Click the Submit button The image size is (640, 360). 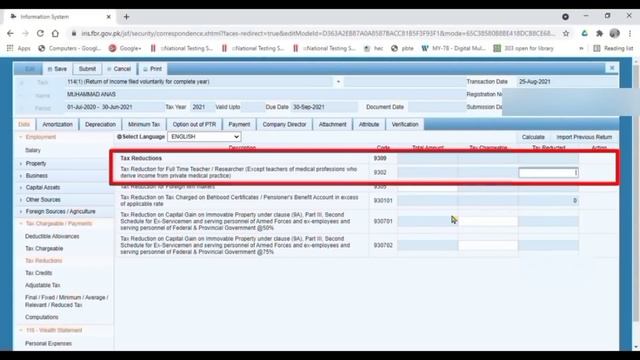coord(87,69)
